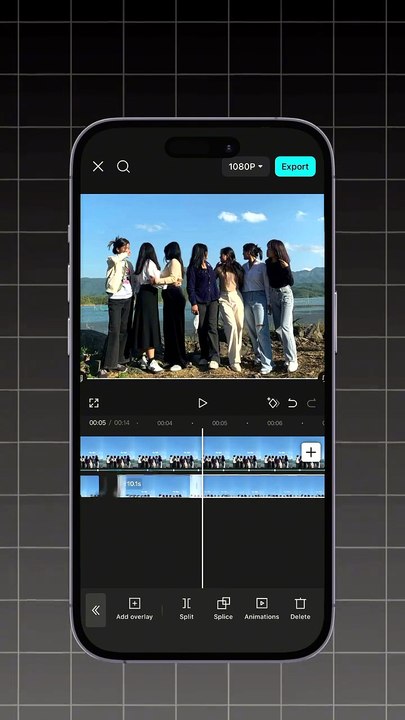This screenshot has height=720, width=405.
Task: Enter fullscreen preview mode
Action: 94,403
